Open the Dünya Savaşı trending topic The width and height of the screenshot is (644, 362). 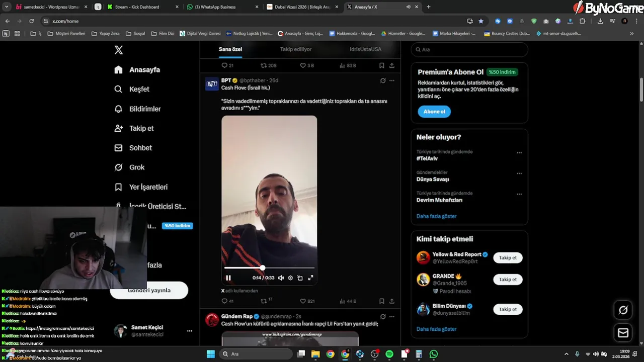pyautogui.click(x=433, y=179)
